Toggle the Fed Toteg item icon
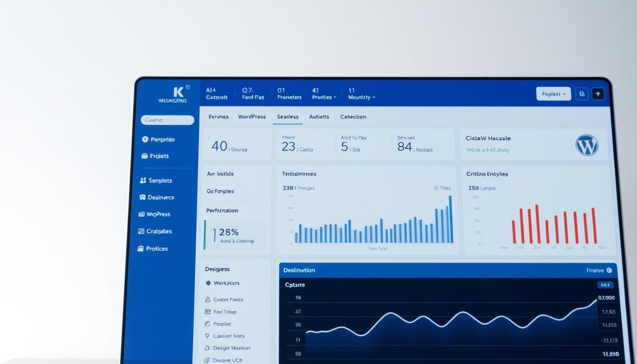This screenshot has height=364, width=637. click(x=208, y=312)
